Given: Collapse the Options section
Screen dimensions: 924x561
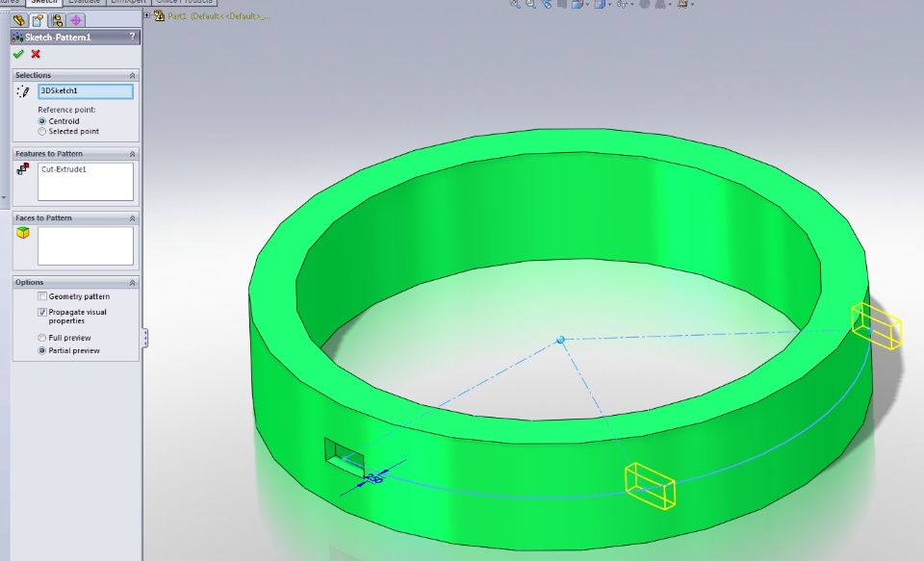Looking at the screenshot, I should (x=132, y=282).
